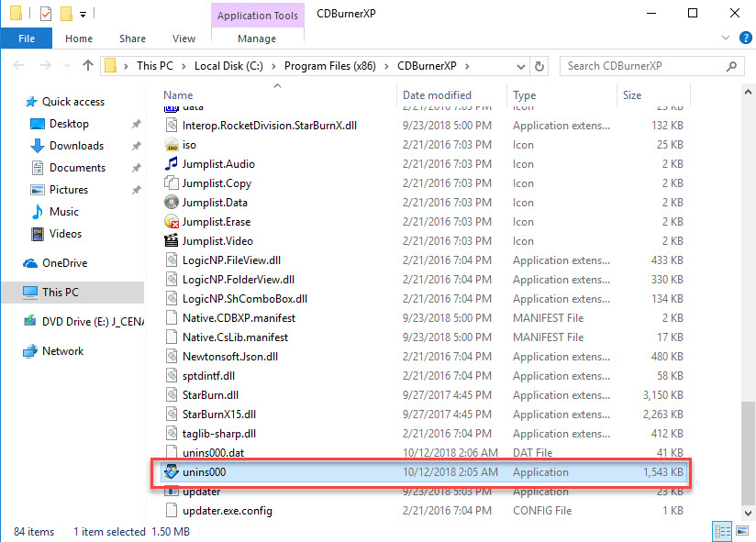The height and width of the screenshot is (542, 756).
Task: Expand chevron after Local Disk (C:) breadcrumb
Action: (x=273, y=66)
